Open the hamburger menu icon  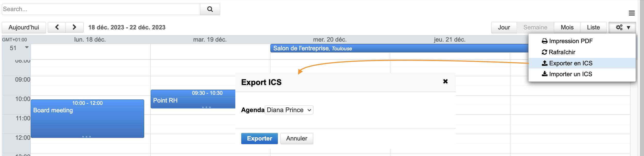[x=632, y=13]
